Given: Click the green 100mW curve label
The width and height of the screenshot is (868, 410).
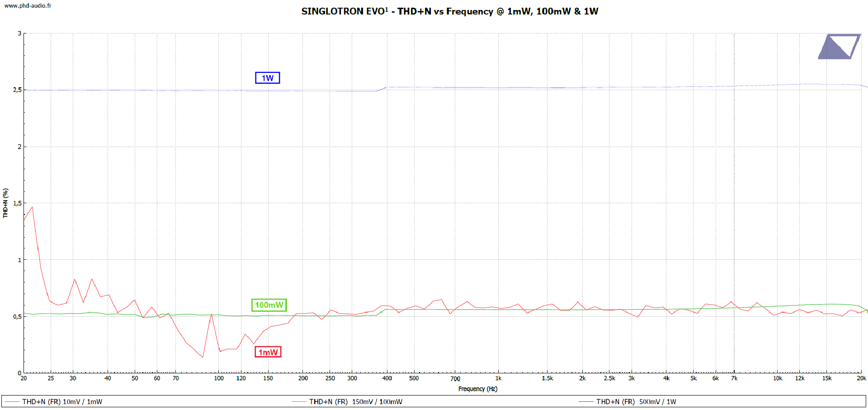Looking at the screenshot, I should [269, 305].
